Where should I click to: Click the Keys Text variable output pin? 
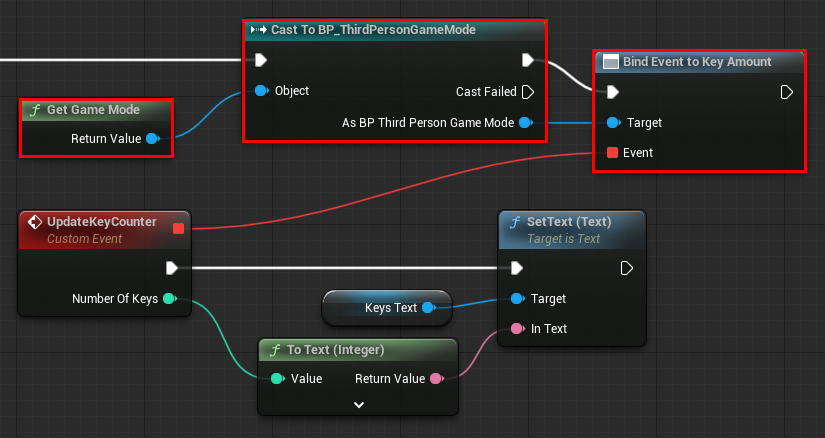[428, 308]
